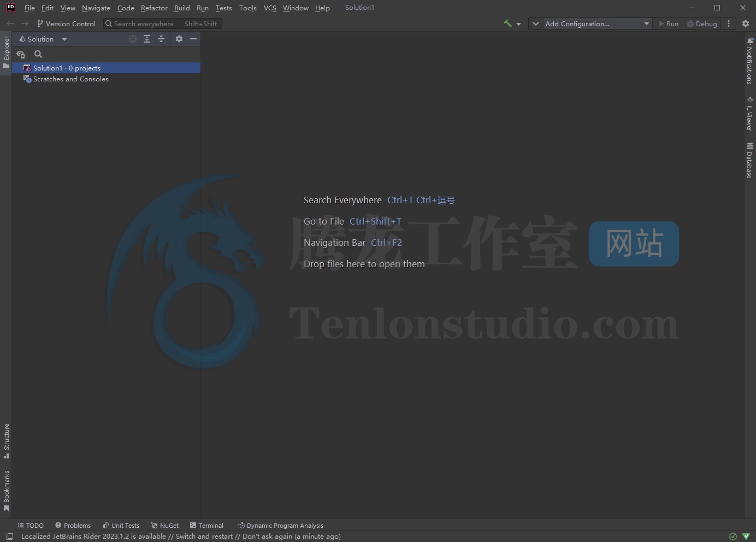Open the Help menu
756x542 pixels.
point(322,8)
